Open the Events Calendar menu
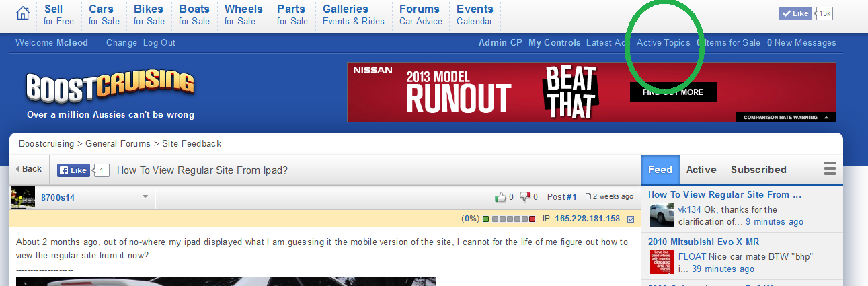Viewport: 868px width, 286px height. [475, 15]
